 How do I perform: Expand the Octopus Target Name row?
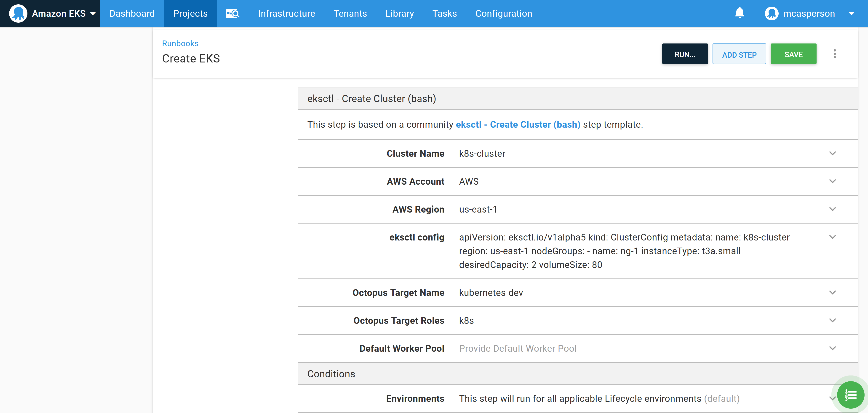(x=832, y=293)
